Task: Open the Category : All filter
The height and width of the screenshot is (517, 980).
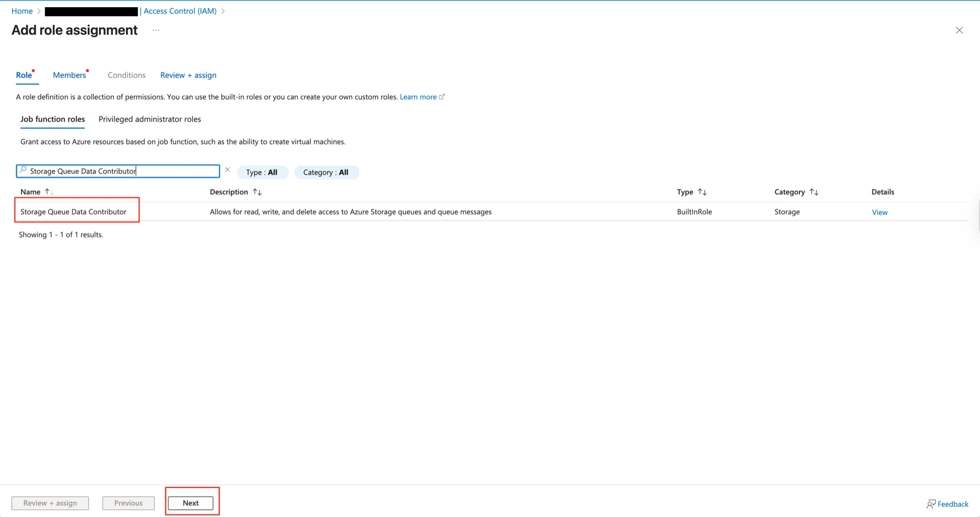Action: (326, 172)
